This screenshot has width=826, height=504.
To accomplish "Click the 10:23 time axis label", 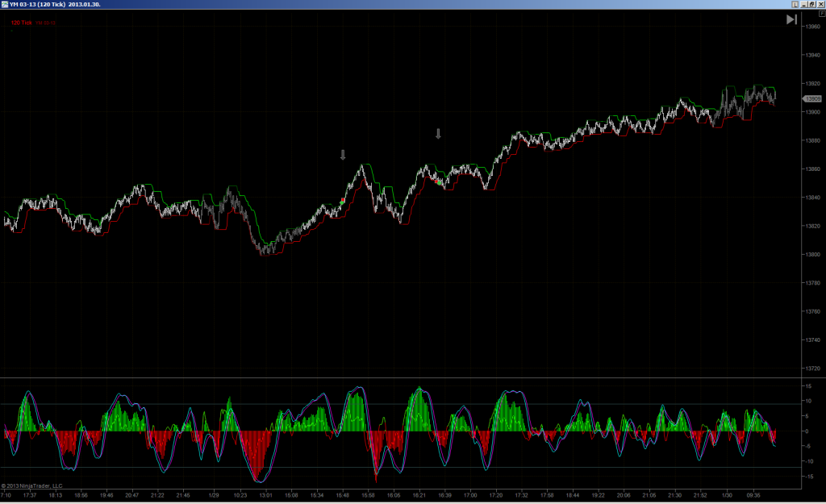I will [x=240, y=495].
